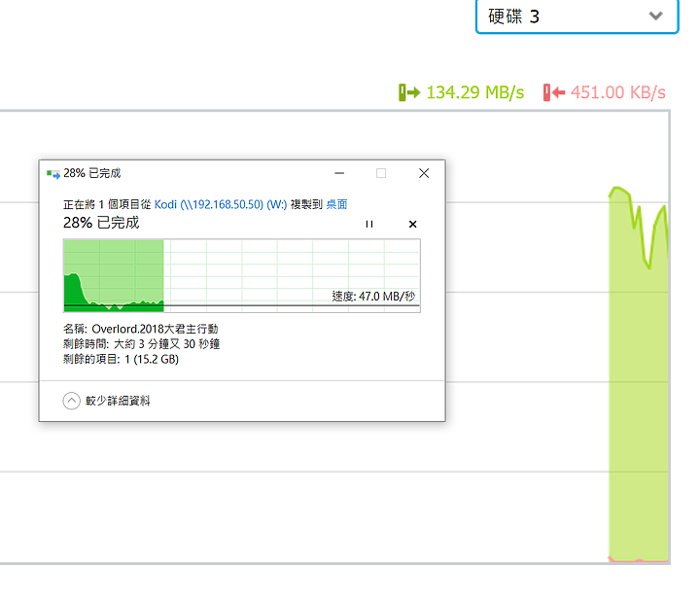Viewport: 700px width, 600px height.
Task: Cancel the copy with the small X button
Action: pyautogui.click(x=412, y=224)
